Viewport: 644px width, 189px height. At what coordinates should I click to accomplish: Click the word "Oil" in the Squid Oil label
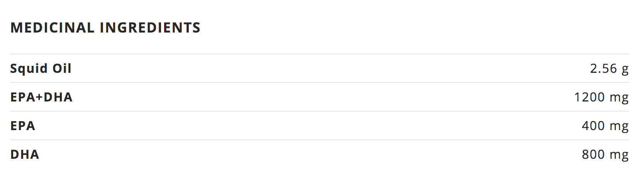pyautogui.click(x=62, y=69)
